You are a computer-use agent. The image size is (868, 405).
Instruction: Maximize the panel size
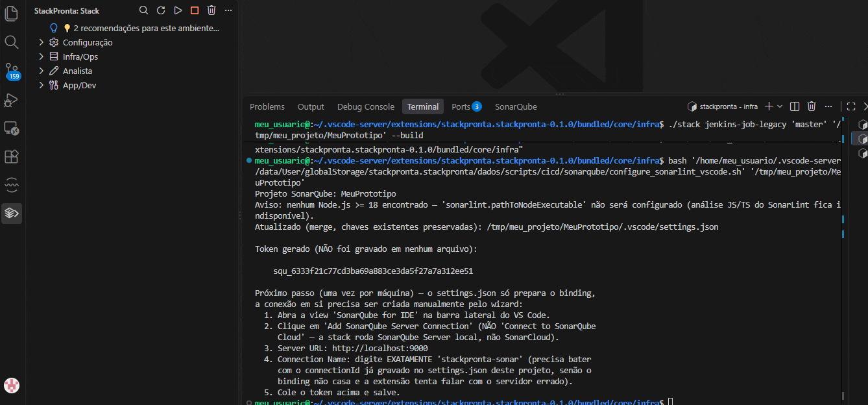[x=851, y=106]
